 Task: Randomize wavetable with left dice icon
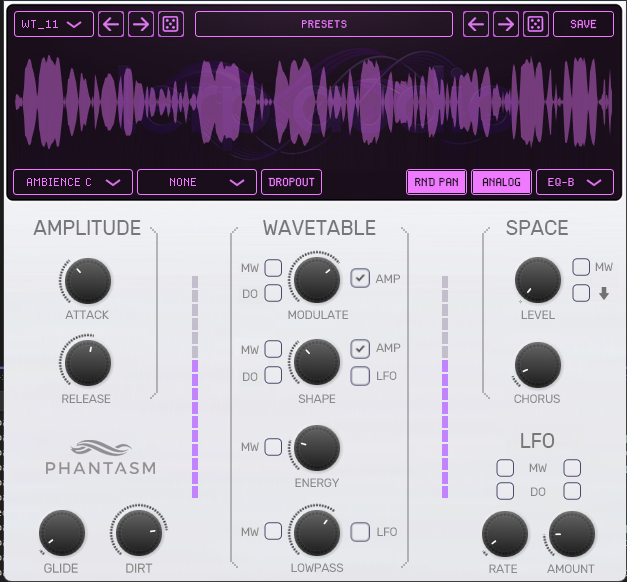pos(170,24)
